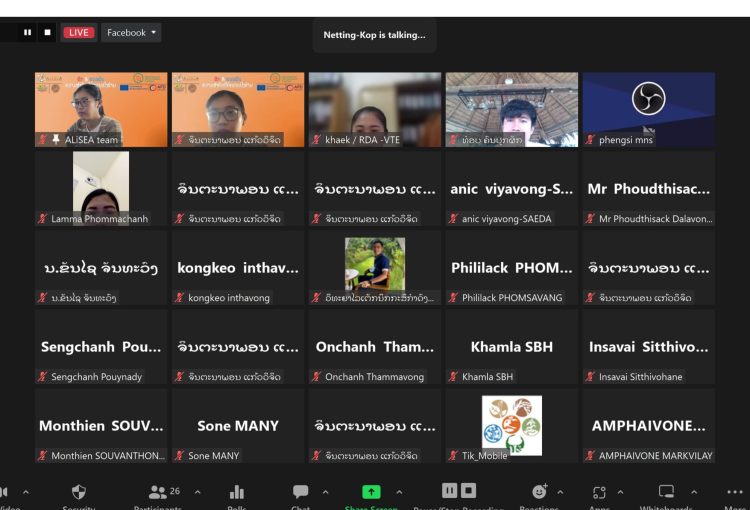Open the Polls bar chart icon
Image resolution: width=750 pixels, height=510 pixels.
pyautogui.click(x=237, y=492)
